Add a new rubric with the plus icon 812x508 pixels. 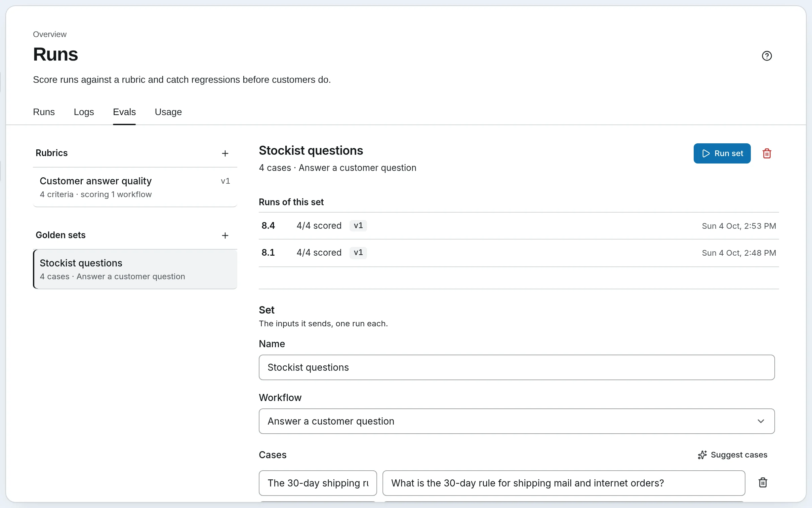[225, 153]
